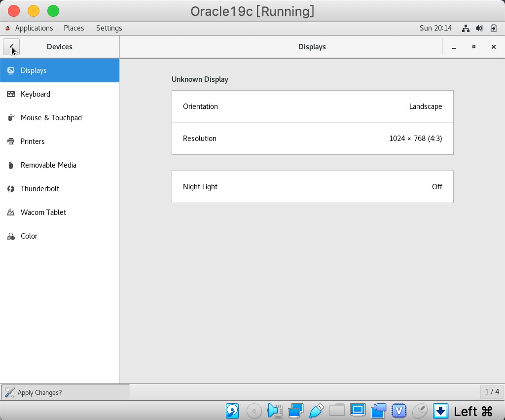
Task: Open the Orientation Landscape setting row
Action: [x=312, y=106]
